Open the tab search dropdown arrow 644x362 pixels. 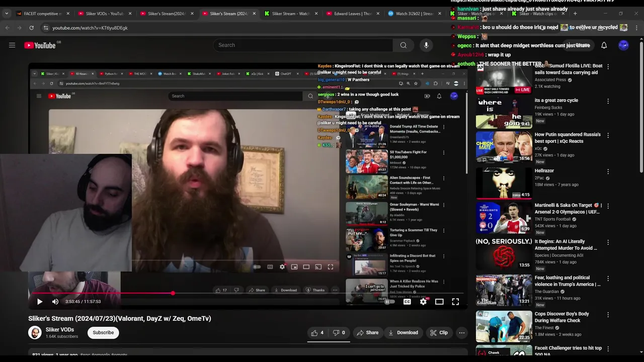[6, 14]
